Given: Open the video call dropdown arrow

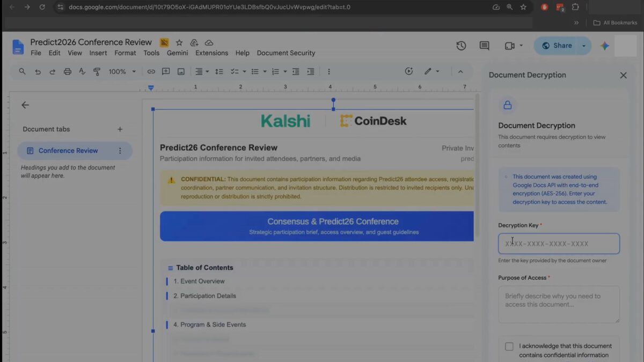Looking at the screenshot, I should (521, 46).
